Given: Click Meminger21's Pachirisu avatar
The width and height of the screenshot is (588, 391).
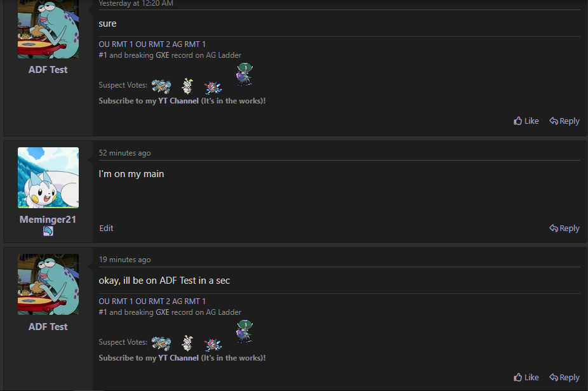Looking at the screenshot, I should pyautogui.click(x=48, y=177).
